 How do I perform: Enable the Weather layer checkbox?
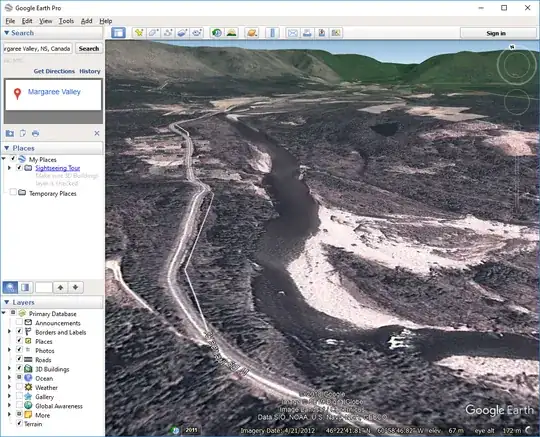coord(19,387)
